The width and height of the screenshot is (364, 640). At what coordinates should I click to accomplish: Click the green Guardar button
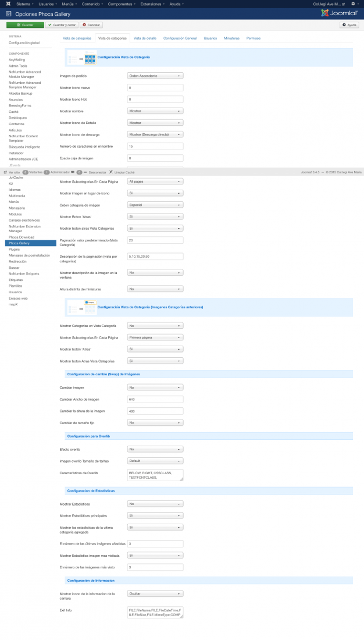[25, 25]
